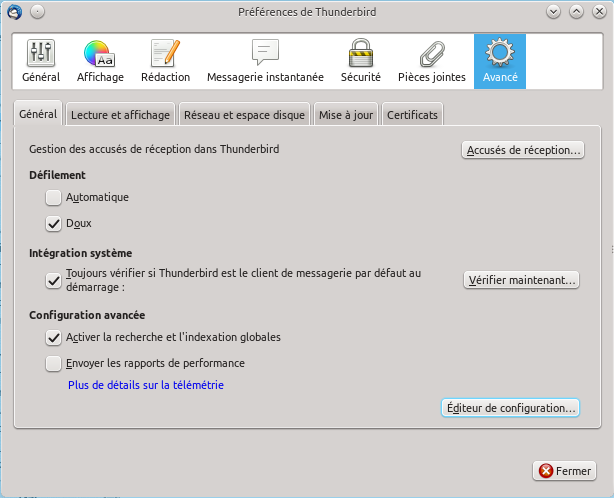The image size is (614, 498).
Task: Open the Éditeur de configuration
Action: pyautogui.click(x=510, y=408)
